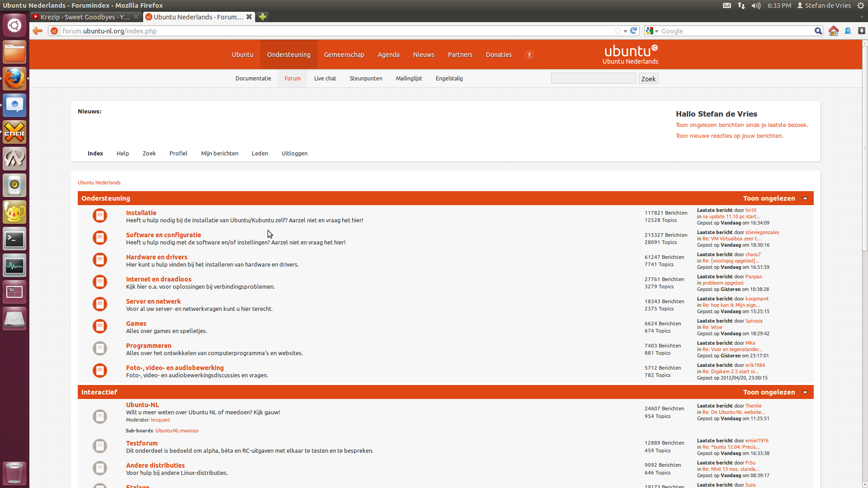Viewport: 868px width, 488px height.
Task: Click Uitloggen to log out
Action: pos(294,154)
